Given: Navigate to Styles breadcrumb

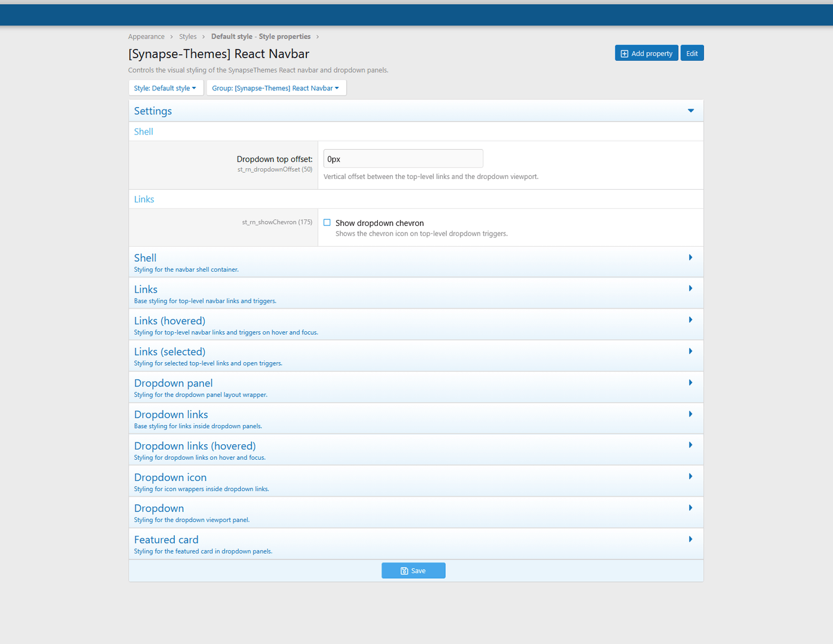Looking at the screenshot, I should coord(187,37).
